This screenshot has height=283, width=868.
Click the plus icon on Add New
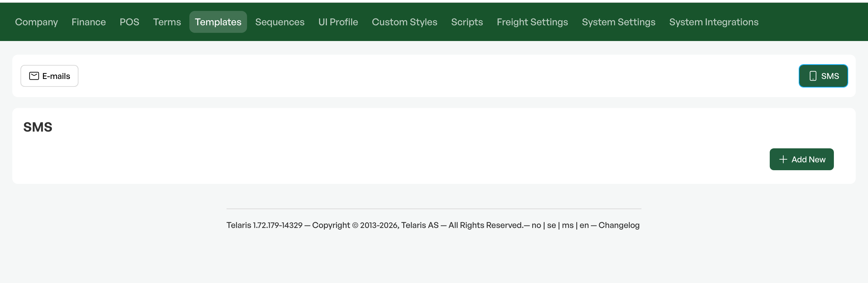(x=783, y=159)
